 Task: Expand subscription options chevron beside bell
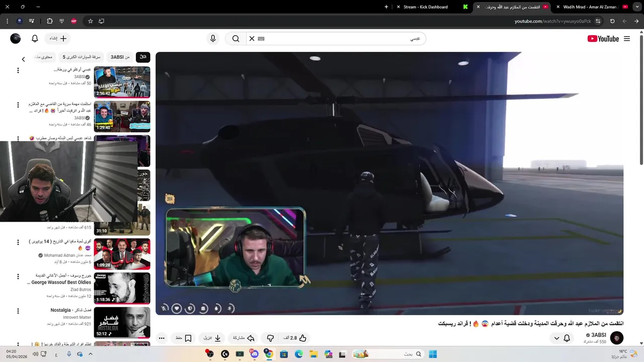coord(556,338)
